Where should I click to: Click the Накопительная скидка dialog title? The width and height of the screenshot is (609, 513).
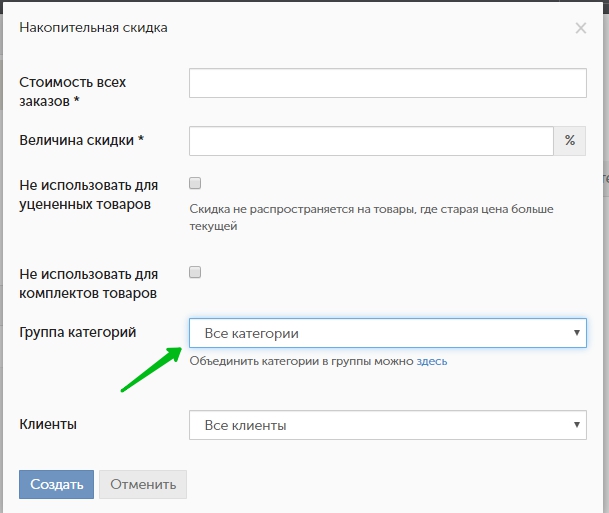pos(93,28)
